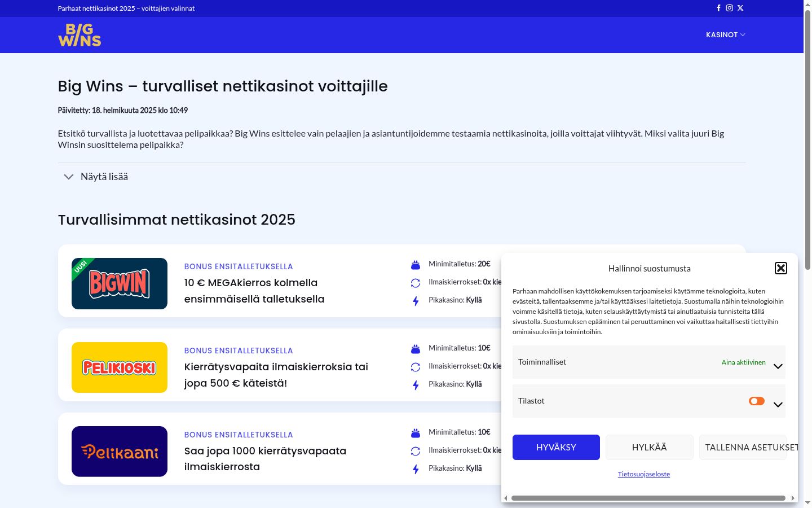Open the Pelikaani casino logo
This screenshot has height=508, width=812.
[x=120, y=452]
